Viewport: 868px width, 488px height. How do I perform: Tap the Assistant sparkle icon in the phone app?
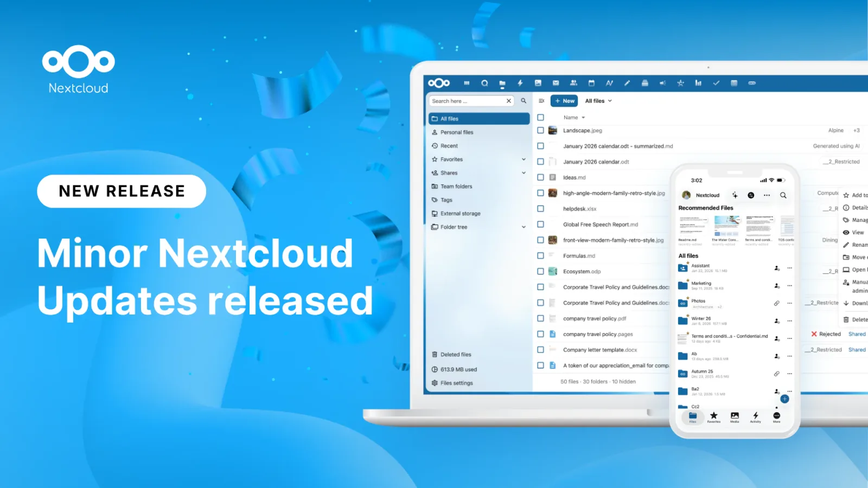pyautogui.click(x=735, y=195)
